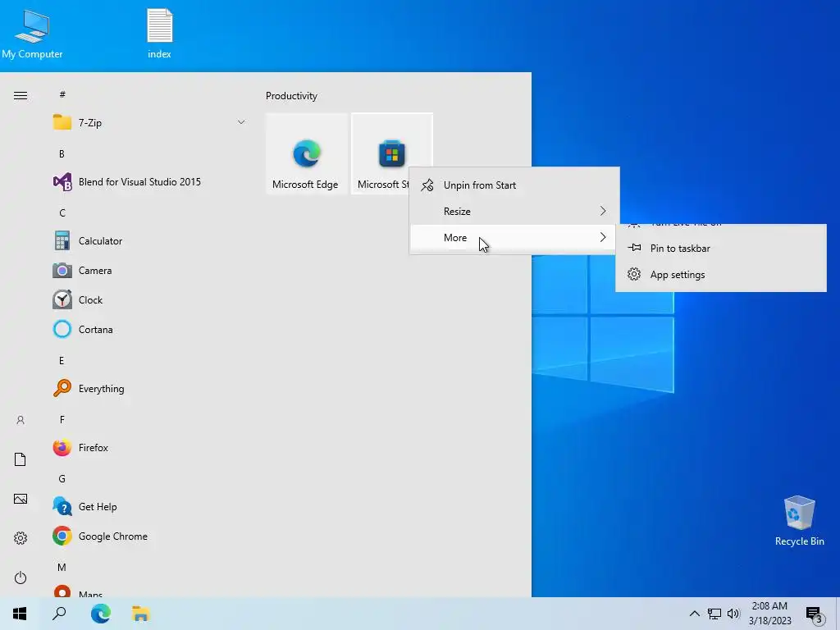Open Settings gear in Start sidebar
The image size is (840, 630).
coord(21,538)
